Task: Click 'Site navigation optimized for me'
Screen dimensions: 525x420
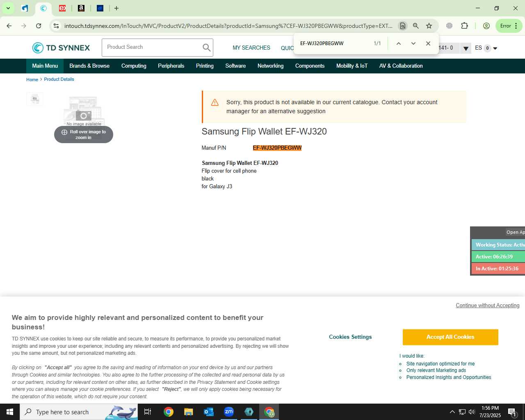Action: click(441, 364)
